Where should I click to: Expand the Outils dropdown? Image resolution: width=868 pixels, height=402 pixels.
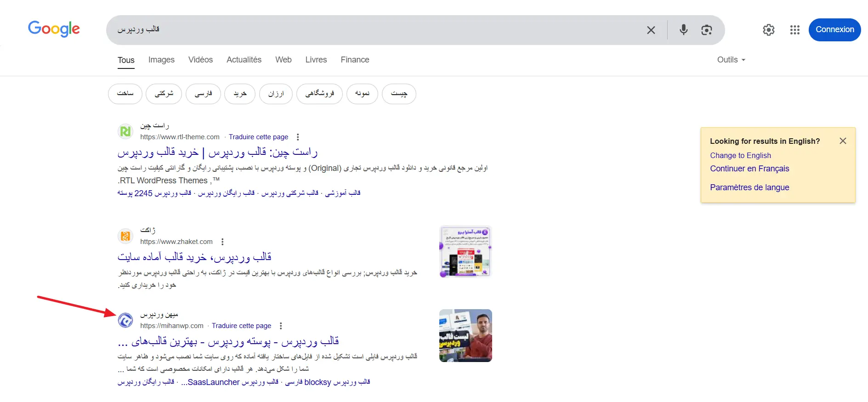[x=731, y=60]
